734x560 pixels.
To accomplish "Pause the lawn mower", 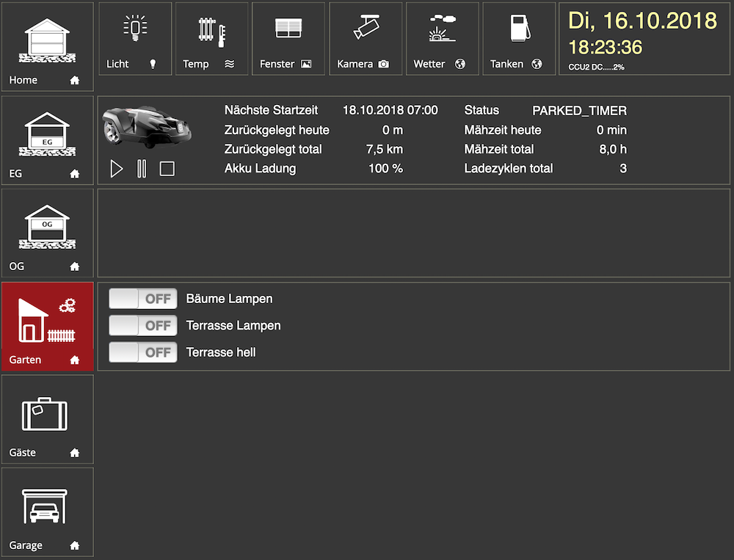I will pos(142,169).
